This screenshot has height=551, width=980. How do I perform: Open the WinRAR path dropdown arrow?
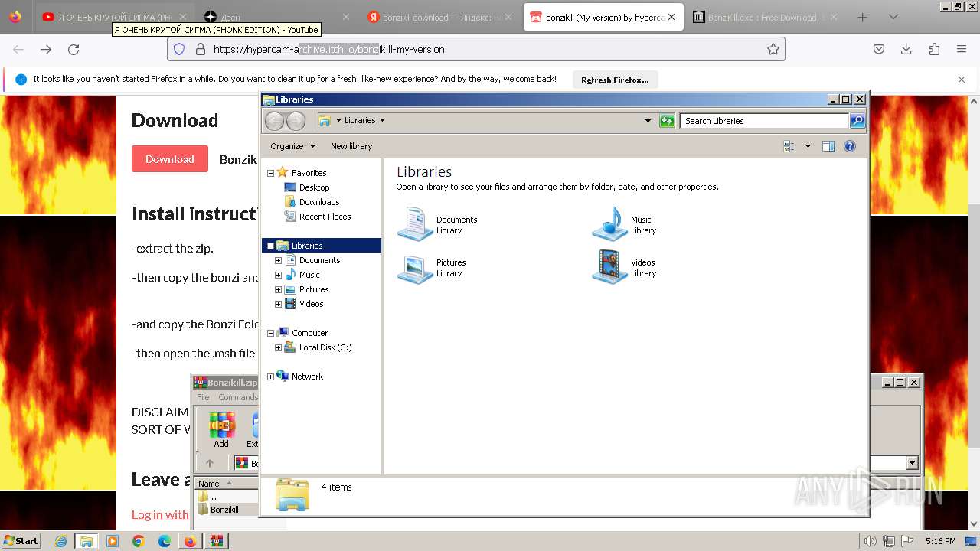click(x=912, y=463)
